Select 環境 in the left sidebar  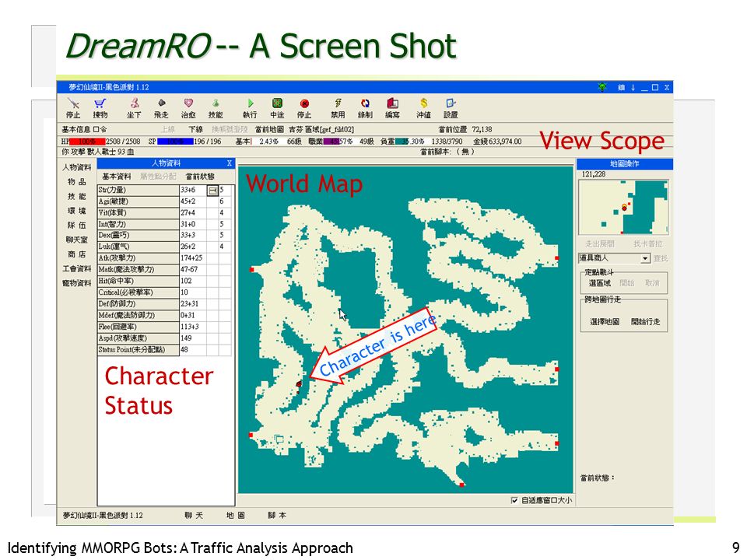[x=77, y=211]
